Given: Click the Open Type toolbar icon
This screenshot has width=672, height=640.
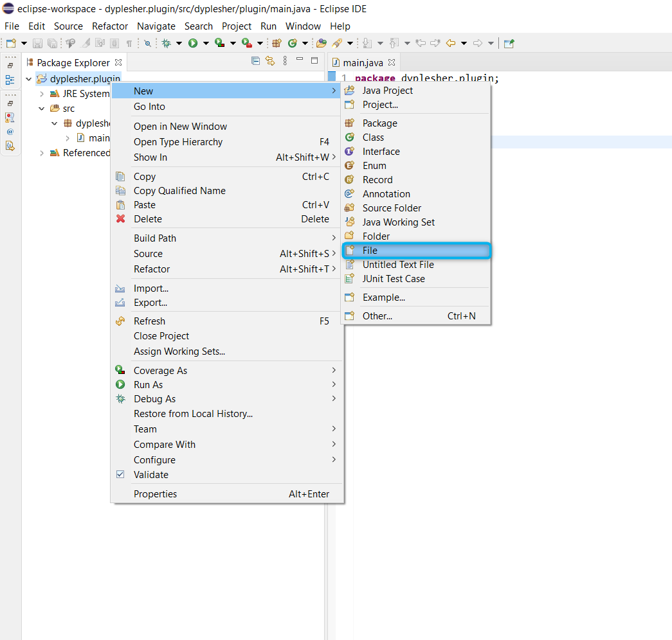Looking at the screenshot, I should (x=322, y=43).
